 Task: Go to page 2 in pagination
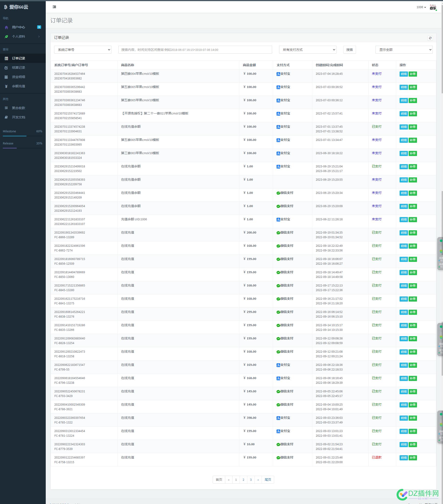click(x=243, y=480)
